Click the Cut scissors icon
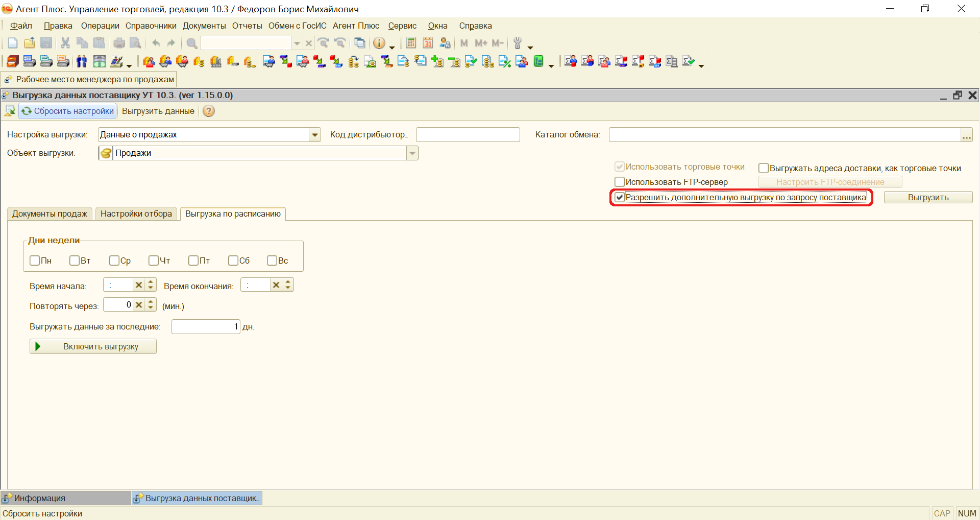The width and height of the screenshot is (980, 520). (65, 43)
